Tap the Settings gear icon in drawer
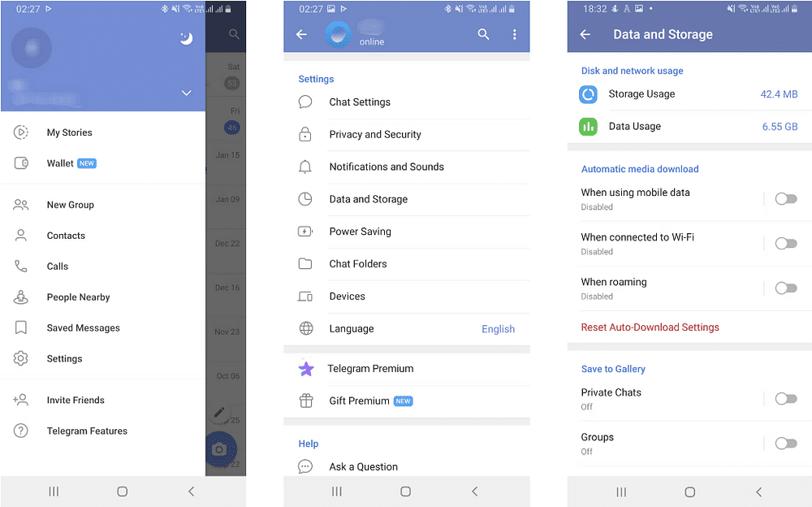This screenshot has height=507, width=812. coord(21,358)
